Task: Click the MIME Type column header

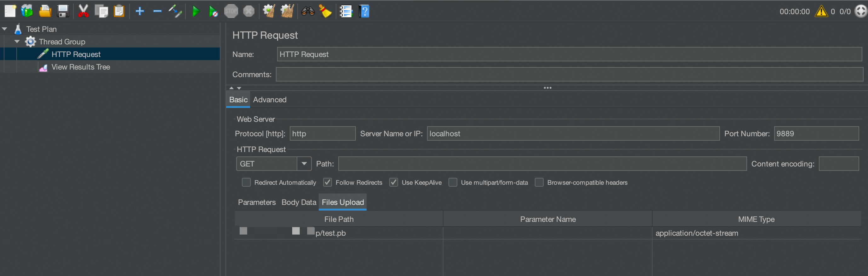Action: coord(757,219)
